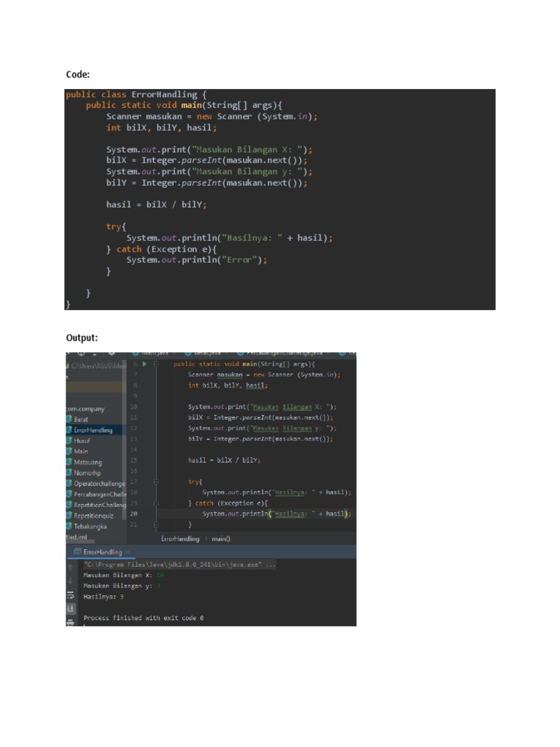Collapse the catch block fold marker at line 19
The height and width of the screenshot is (747, 560).
click(x=156, y=503)
